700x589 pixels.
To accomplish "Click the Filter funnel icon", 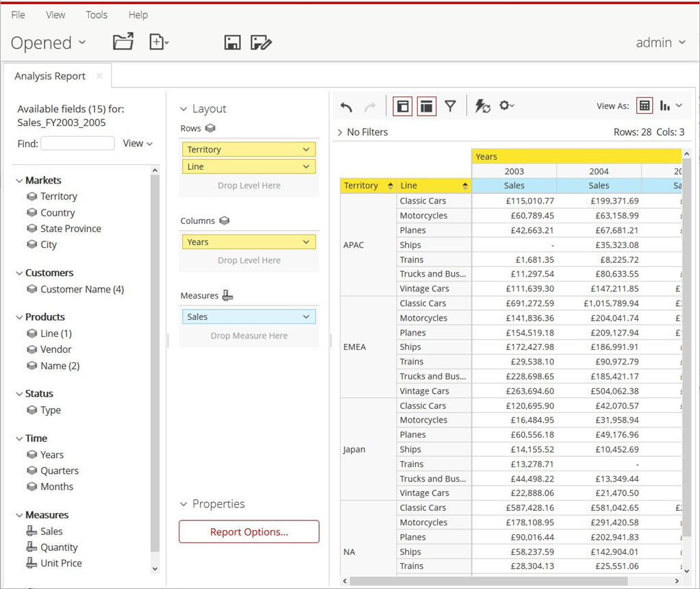I will coord(450,106).
